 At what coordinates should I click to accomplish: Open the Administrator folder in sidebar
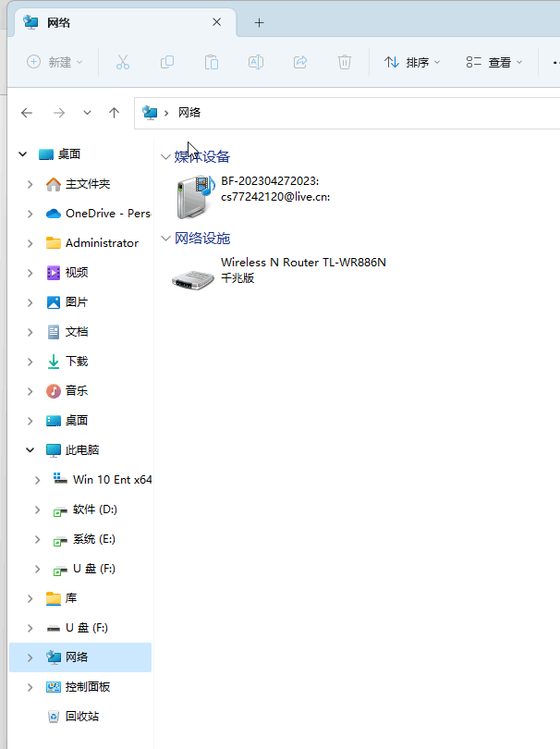tap(92, 243)
